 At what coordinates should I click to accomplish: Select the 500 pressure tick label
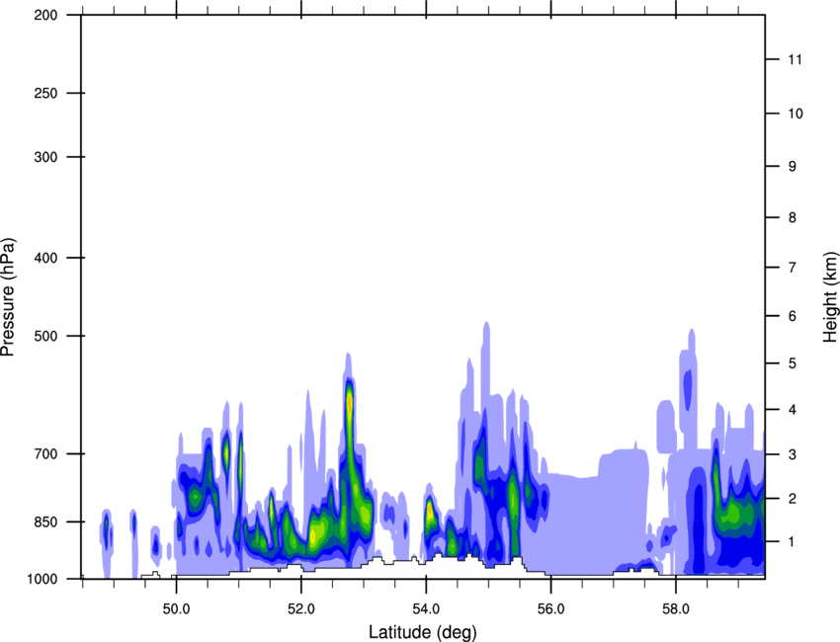click(45, 336)
